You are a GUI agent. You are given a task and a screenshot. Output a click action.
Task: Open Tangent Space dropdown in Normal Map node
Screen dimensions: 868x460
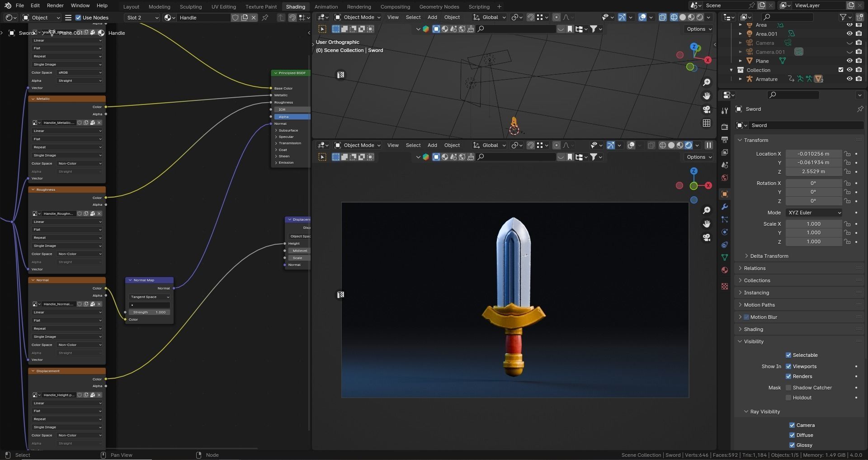149,297
